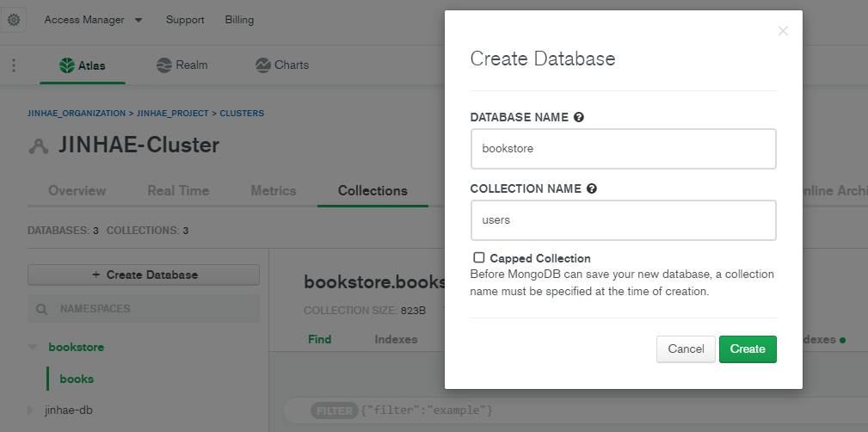868x432 pixels.
Task: Click the Create Database sidebar button
Action: tap(144, 275)
